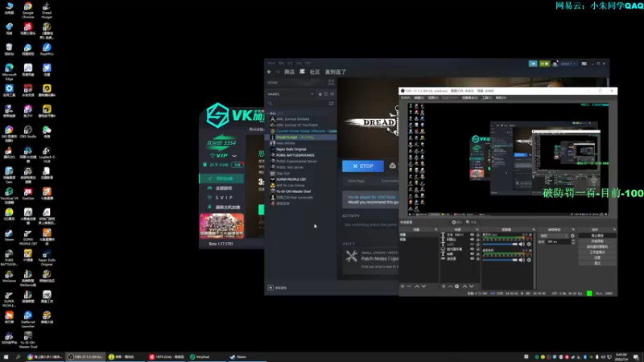Mute the first audio mixer channel
The height and width of the screenshot is (362, 644).
[522, 245]
